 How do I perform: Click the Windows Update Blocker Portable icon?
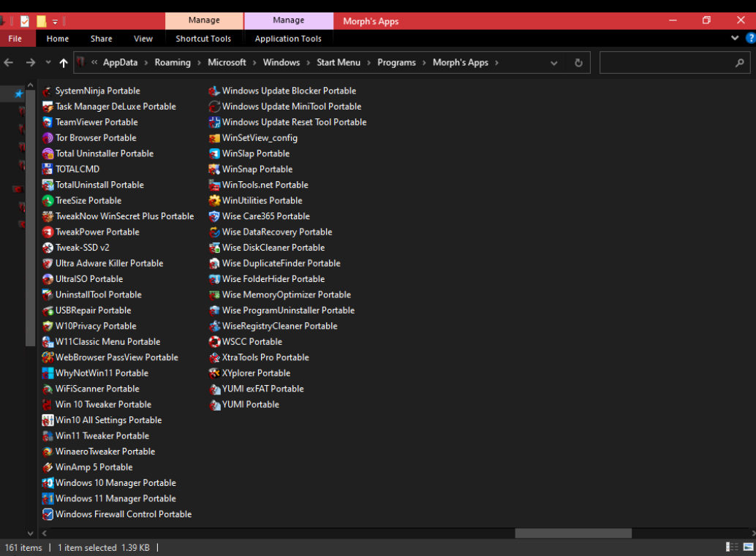(214, 91)
